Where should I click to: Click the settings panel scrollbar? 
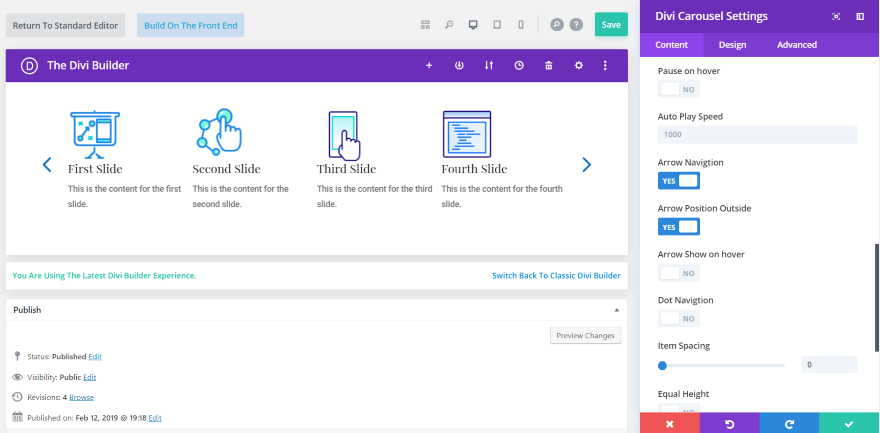877,298
